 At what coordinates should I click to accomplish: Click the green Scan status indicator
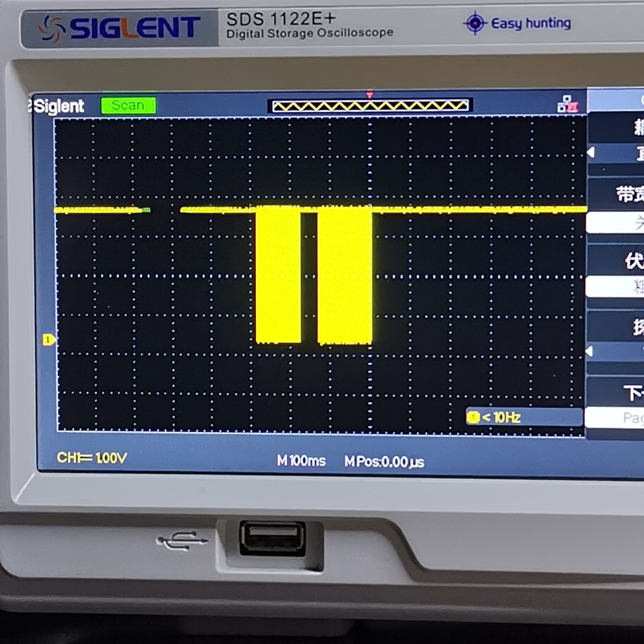129,105
